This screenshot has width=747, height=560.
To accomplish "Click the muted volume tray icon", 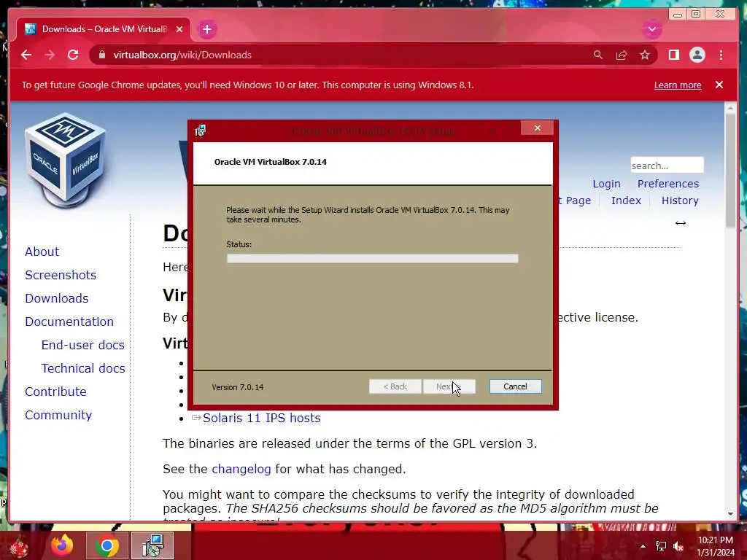I will click(678, 546).
